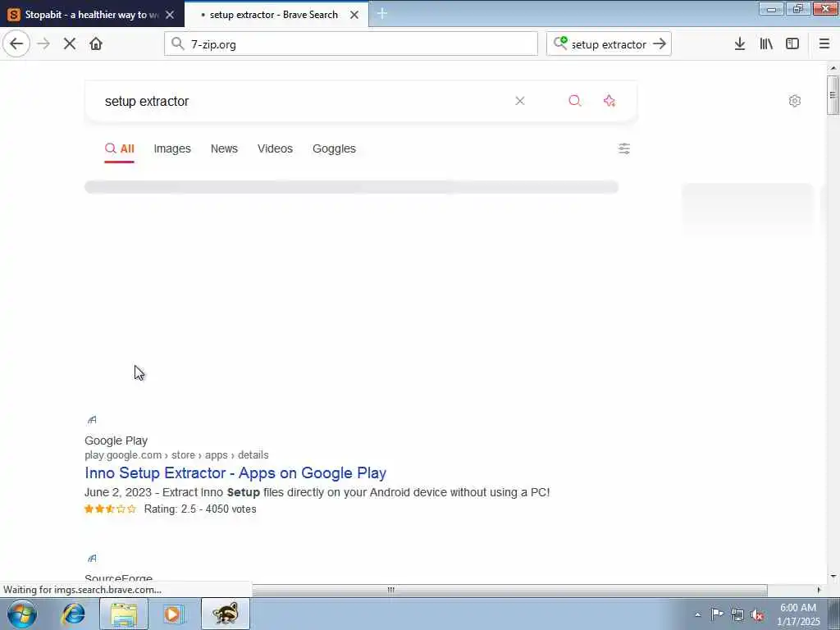
Task: Click the network tray icon
Action: click(x=737, y=614)
